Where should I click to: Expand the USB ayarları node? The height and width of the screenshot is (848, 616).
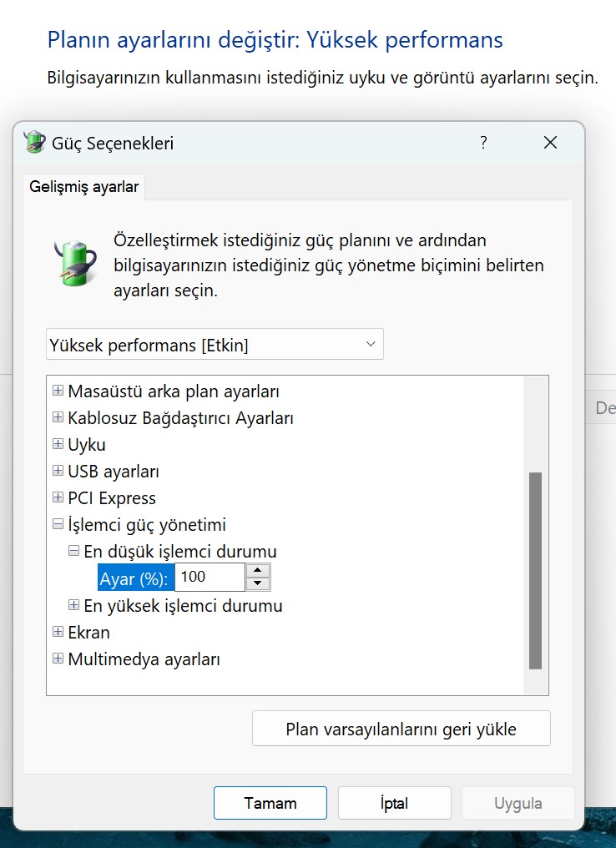coord(58,471)
